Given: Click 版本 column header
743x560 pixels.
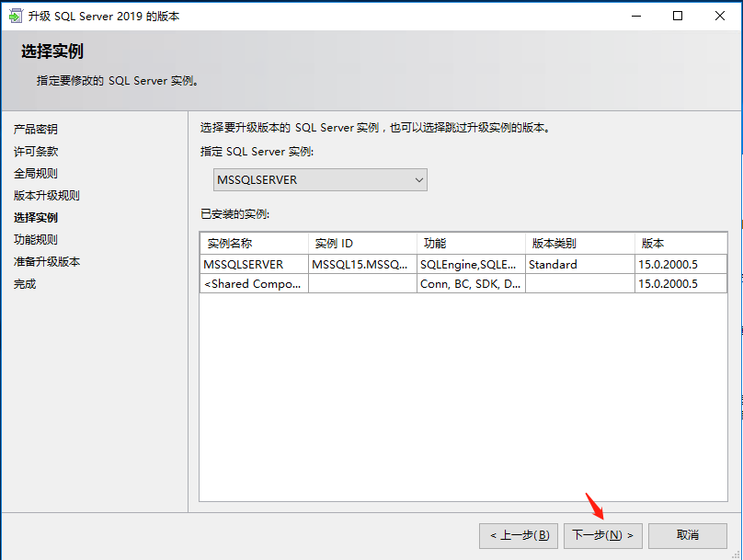Looking at the screenshot, I should (680, 244).
